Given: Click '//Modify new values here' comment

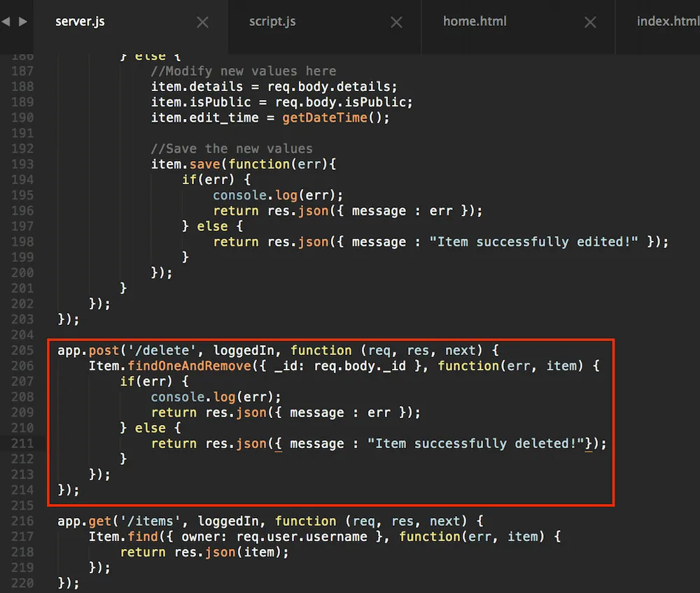Looking at the screenshot, I should [x=244, y=71].
